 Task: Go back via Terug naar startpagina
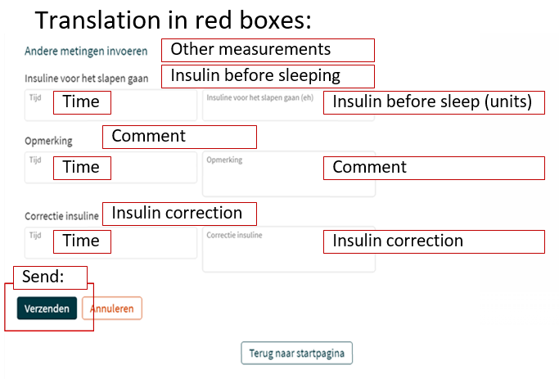(x=296, y=353)
